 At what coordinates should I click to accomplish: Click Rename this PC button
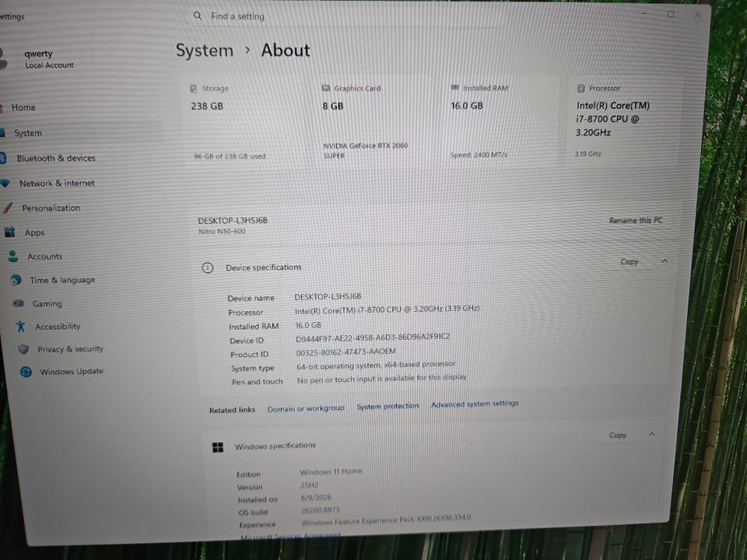(636, 220)
